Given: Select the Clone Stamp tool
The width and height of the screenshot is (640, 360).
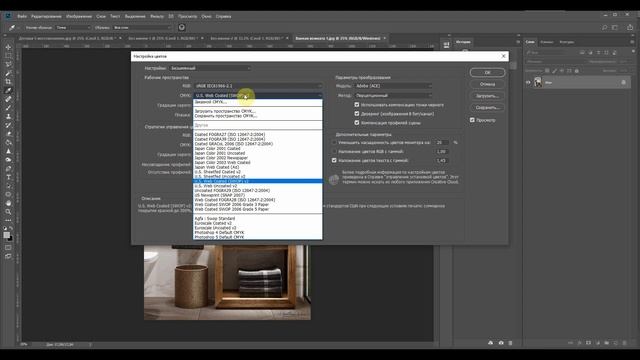Looking at the screenshot, I should click(8, 116).
